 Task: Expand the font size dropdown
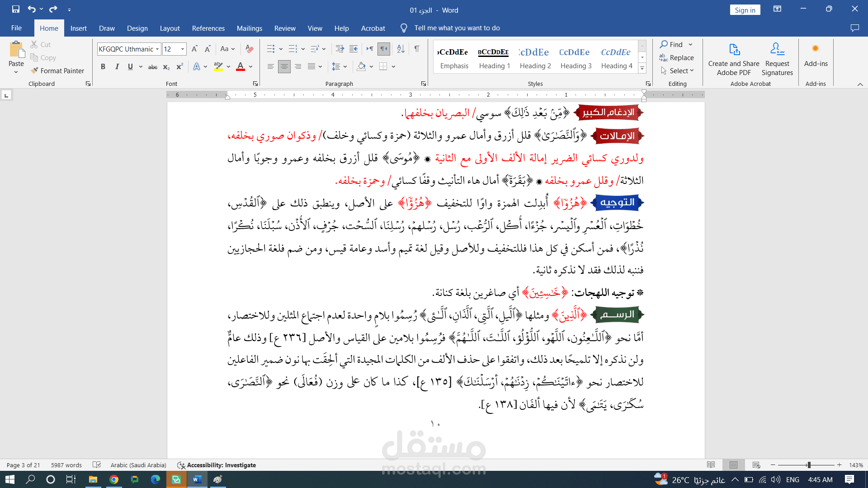pos(183,49)
